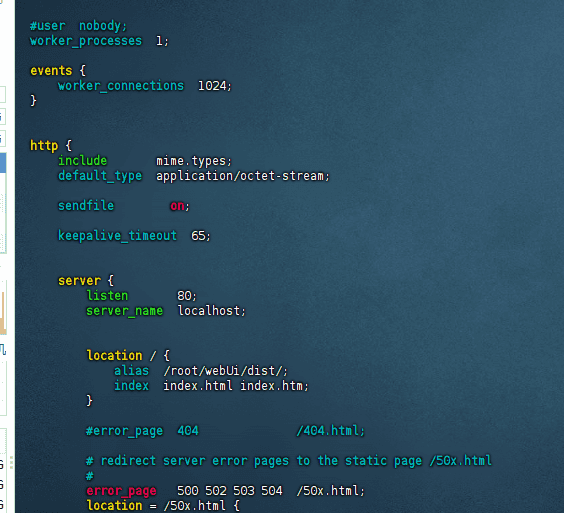
Task: Click the red 'on' value of sendfile
Action: [177, 206]
